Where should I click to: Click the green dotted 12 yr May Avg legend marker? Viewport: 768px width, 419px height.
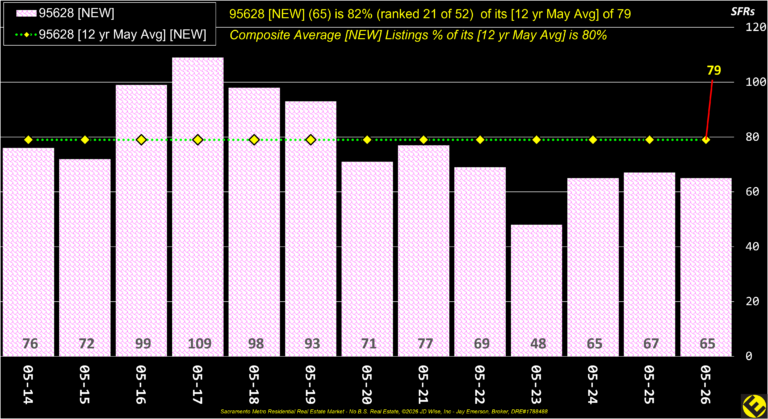(x=26, y=35)
